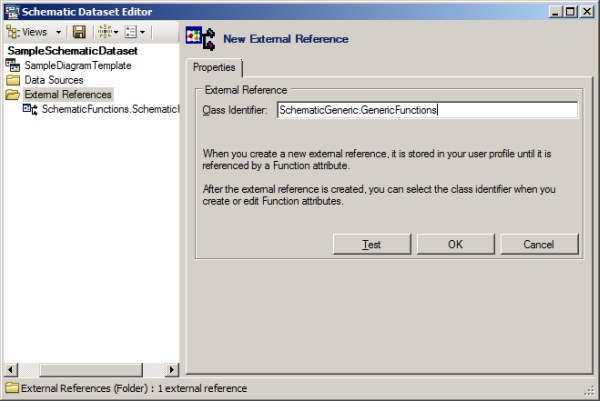
Task: Open dropdown arrow beside the tree layout icon
Action: [x=117, y=32]
